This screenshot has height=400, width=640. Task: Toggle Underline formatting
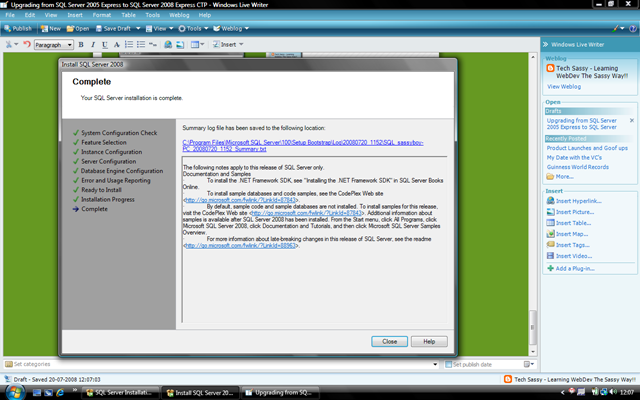tap(104, 44)
